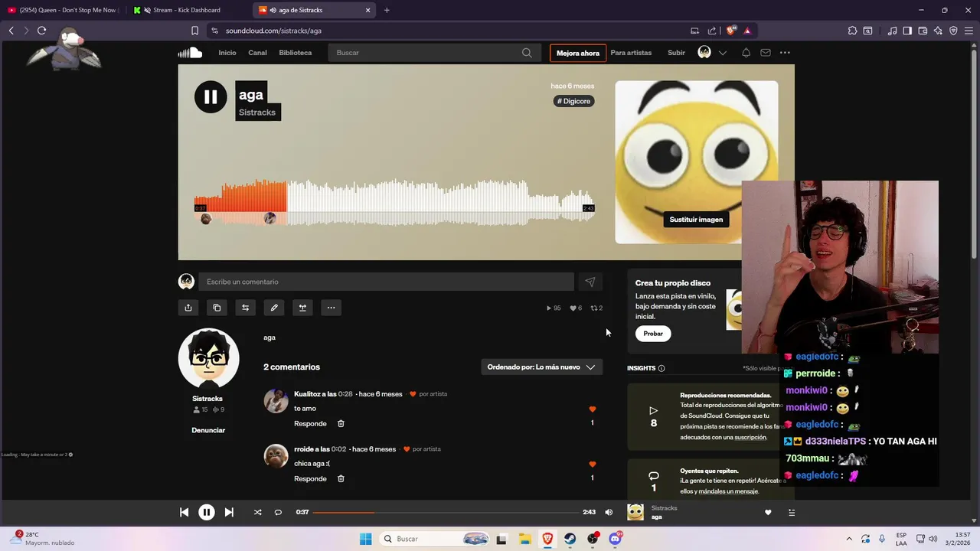Open Biblioteca in SoundCloud nav
Image resolution: width=980 pixels, height=551 pixels.
[x=296, y=53]
